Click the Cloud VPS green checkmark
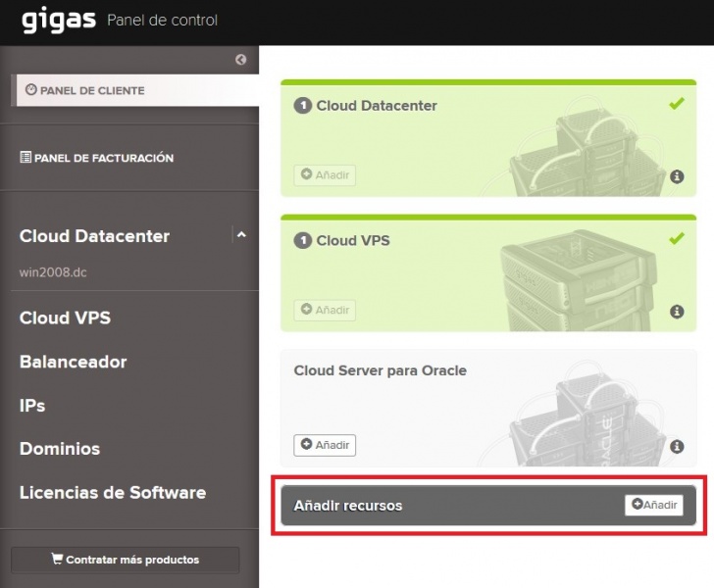This screenshot has width=714, height=588. (677, 238)
